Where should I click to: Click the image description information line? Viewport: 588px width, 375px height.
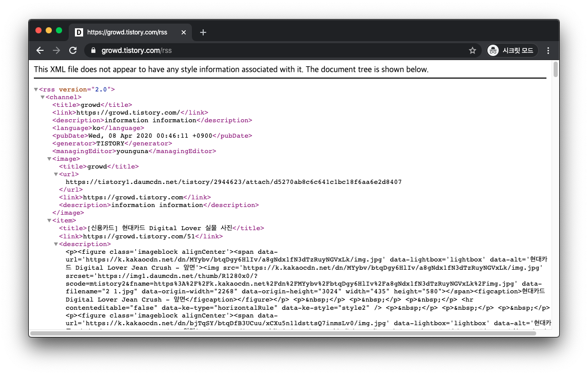(159, 205)
